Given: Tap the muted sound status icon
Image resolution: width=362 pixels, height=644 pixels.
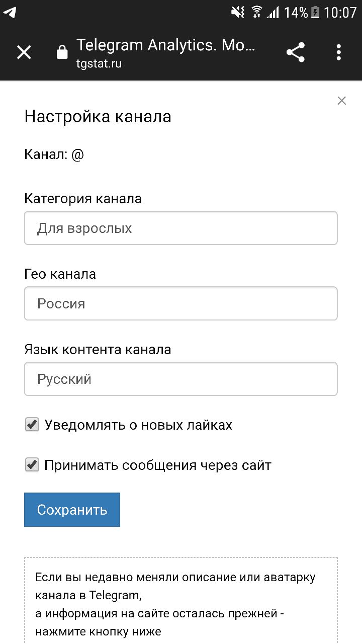Looking at the screenshot, I should 237,12.
